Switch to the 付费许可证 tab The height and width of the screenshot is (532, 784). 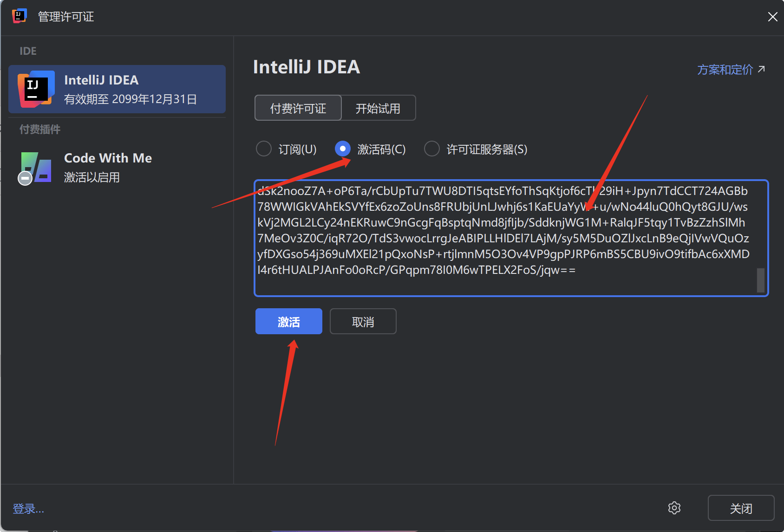pos(298,108)
